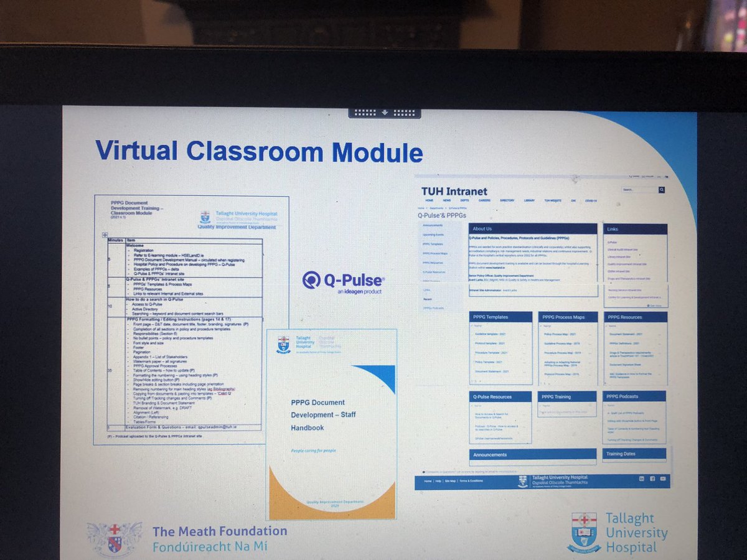
Task: Open the DIRECTORY menu item
Action: (x=507, y=200)
